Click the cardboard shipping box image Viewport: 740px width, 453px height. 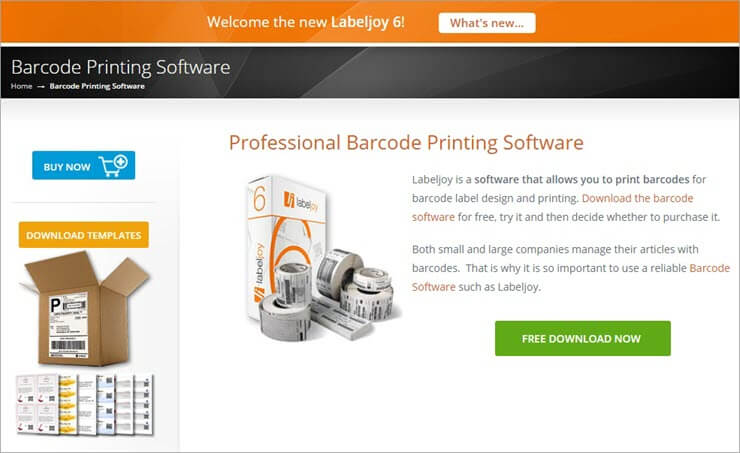(85, 309)
